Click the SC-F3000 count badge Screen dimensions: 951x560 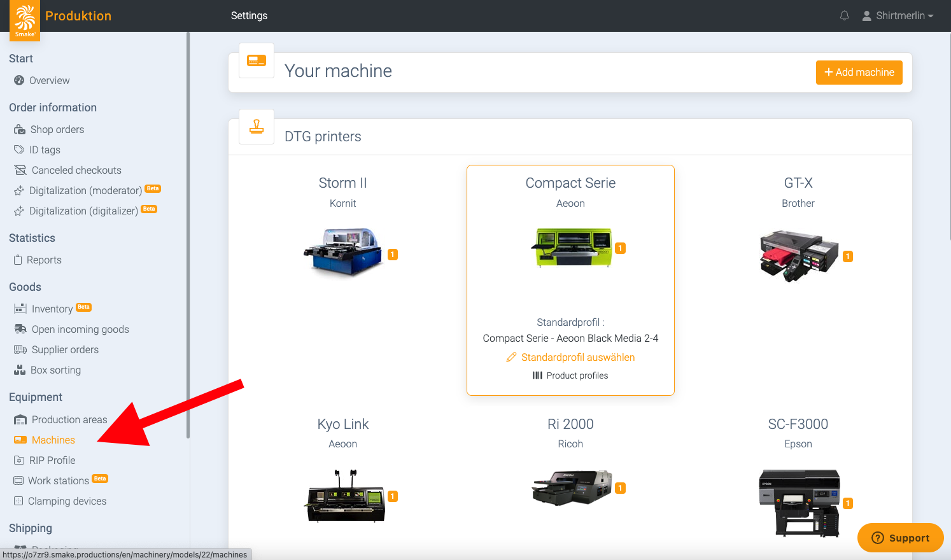coord(848,503)
